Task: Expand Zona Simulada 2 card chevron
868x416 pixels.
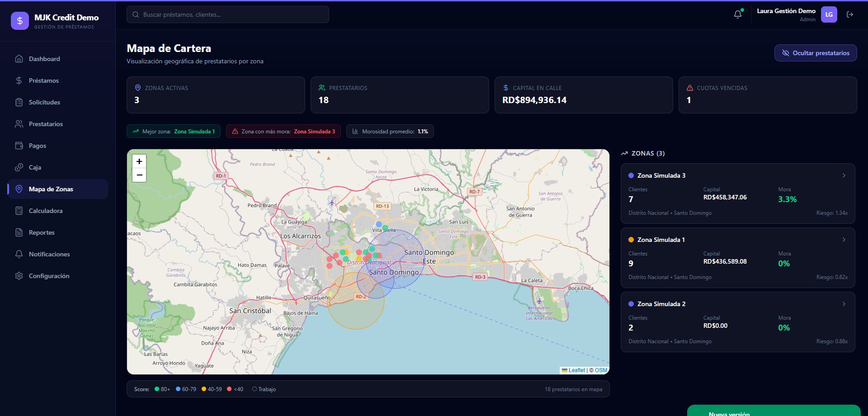Action: (844, 304)
